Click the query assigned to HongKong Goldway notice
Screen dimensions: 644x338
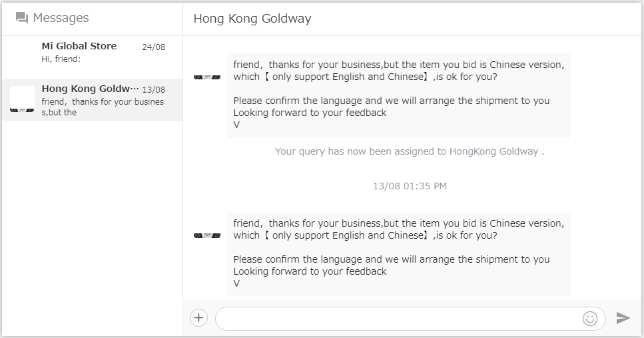coord(410,151)
